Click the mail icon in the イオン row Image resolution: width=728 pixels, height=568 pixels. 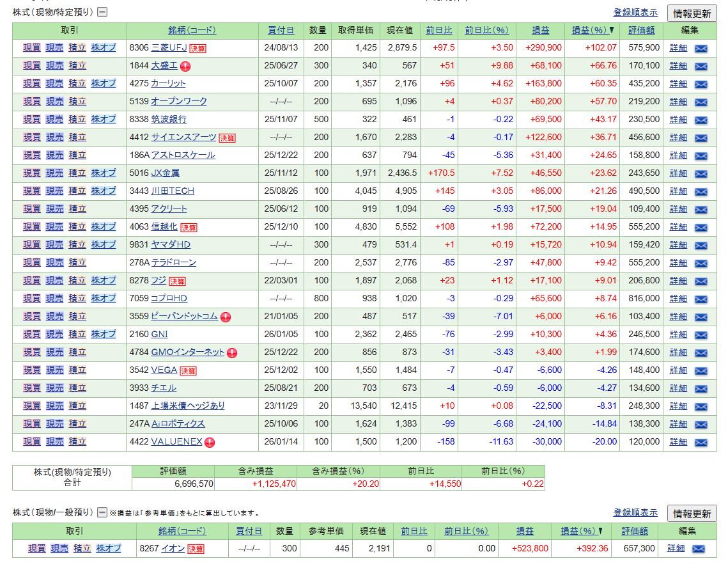[698, 549]
